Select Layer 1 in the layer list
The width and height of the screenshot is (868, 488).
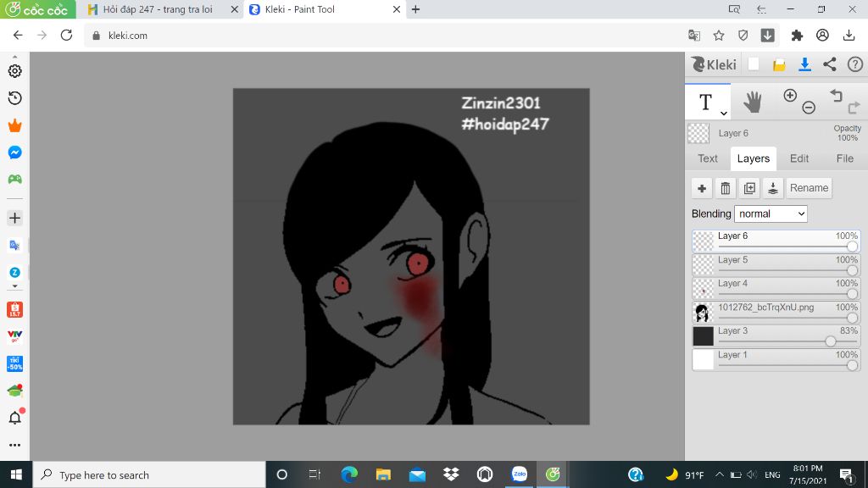click(x=776, y=359)
